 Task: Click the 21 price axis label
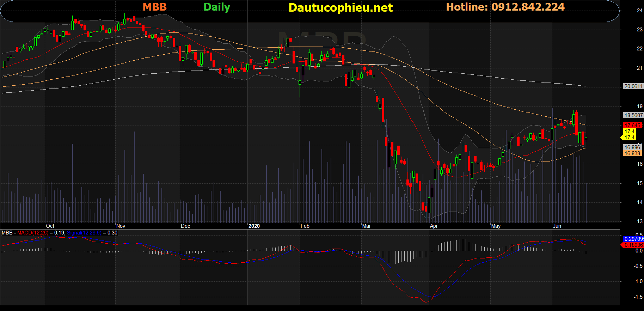click(x=639, y=68)
